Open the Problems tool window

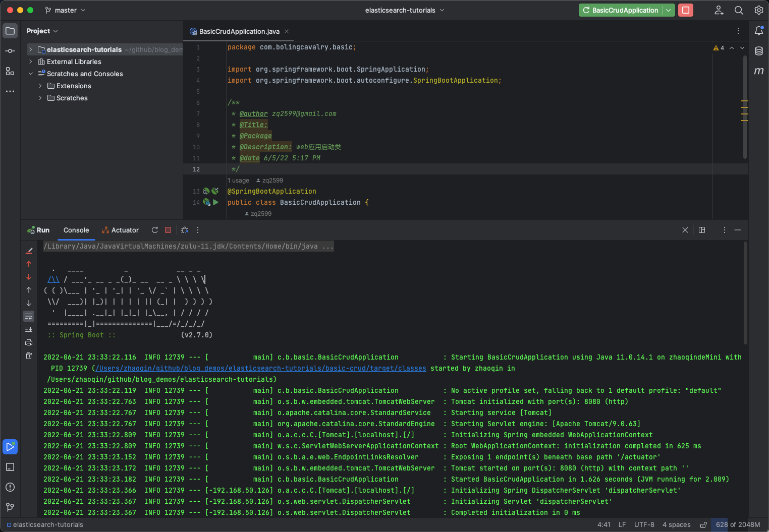click(10, 487)
